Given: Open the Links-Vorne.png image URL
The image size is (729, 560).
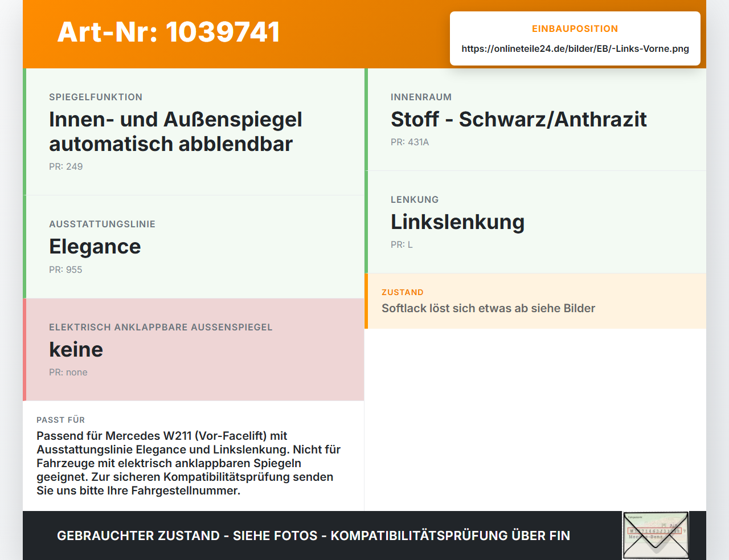Looking at the screenshot, I should (x=575, y=48).
